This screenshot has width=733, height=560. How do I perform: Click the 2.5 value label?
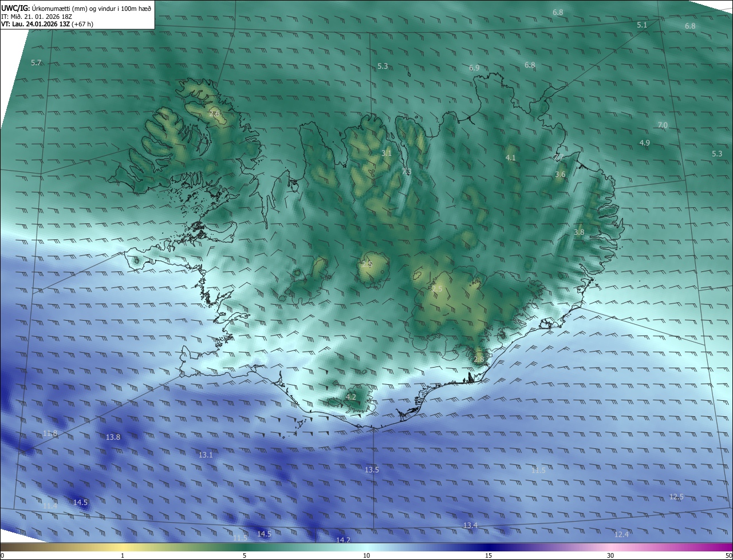pyautogui.click(x=437, y=289)
